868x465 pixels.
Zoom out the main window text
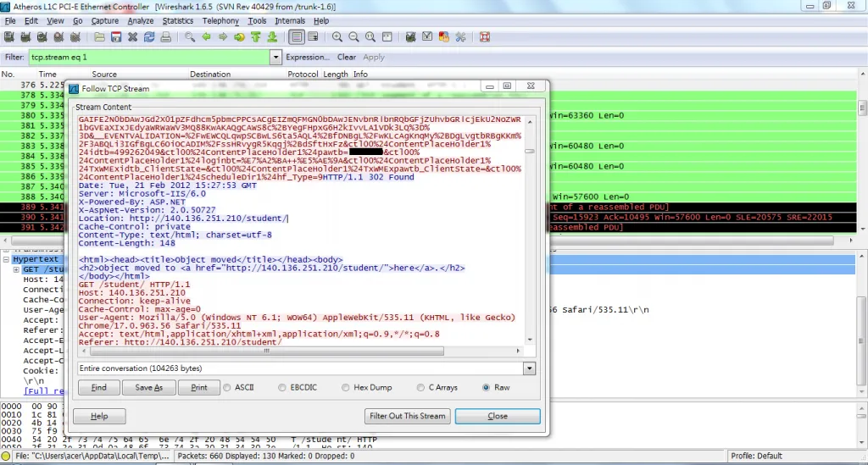pos(353,37)
